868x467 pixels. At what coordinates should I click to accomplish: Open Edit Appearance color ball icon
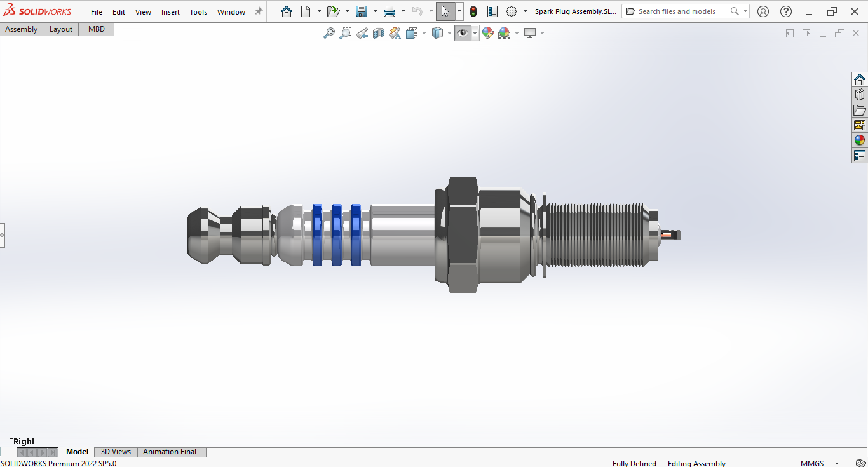click(488, 33)
